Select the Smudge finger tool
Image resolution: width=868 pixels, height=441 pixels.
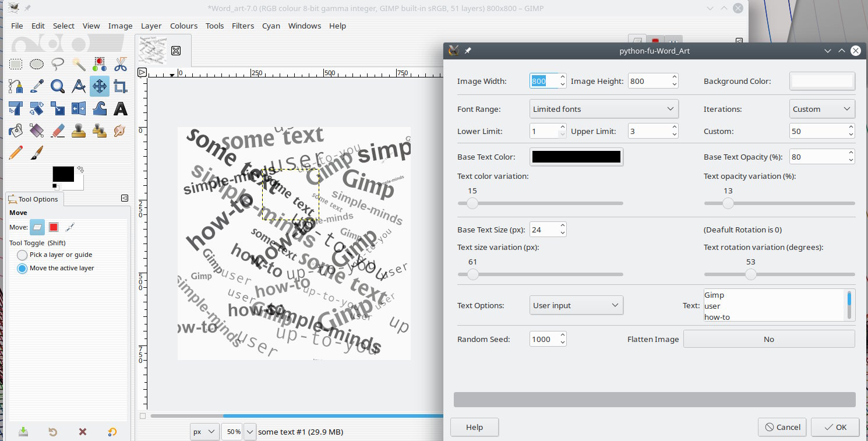tap(121, 130)
